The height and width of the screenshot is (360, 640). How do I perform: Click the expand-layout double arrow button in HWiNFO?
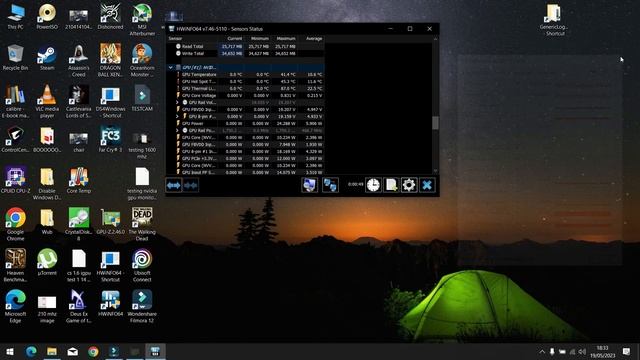pos(174,185)
